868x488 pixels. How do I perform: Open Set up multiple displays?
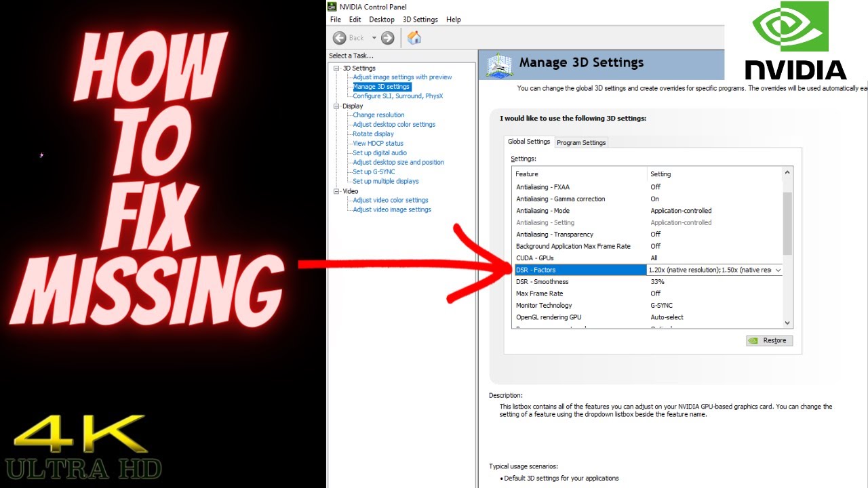pyautogui.click(x=386, y=182)
